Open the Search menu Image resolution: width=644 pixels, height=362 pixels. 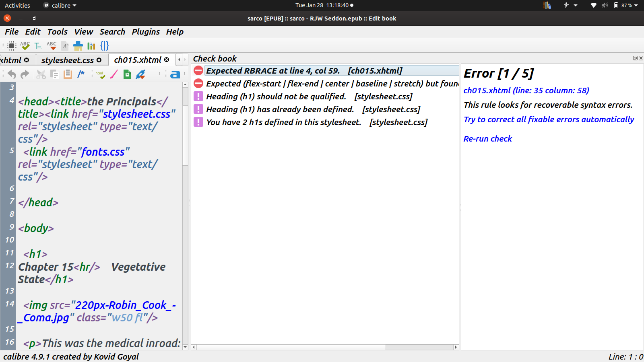point(112,32)
